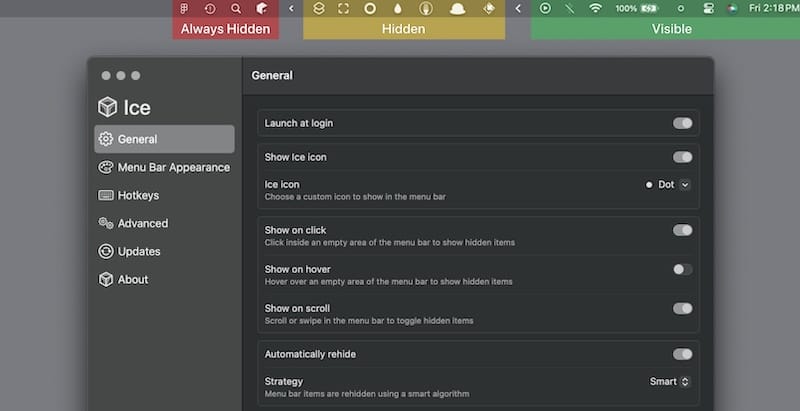
Task: Click the Ice cube logo in the sidebar
Action: click(107, 107)
